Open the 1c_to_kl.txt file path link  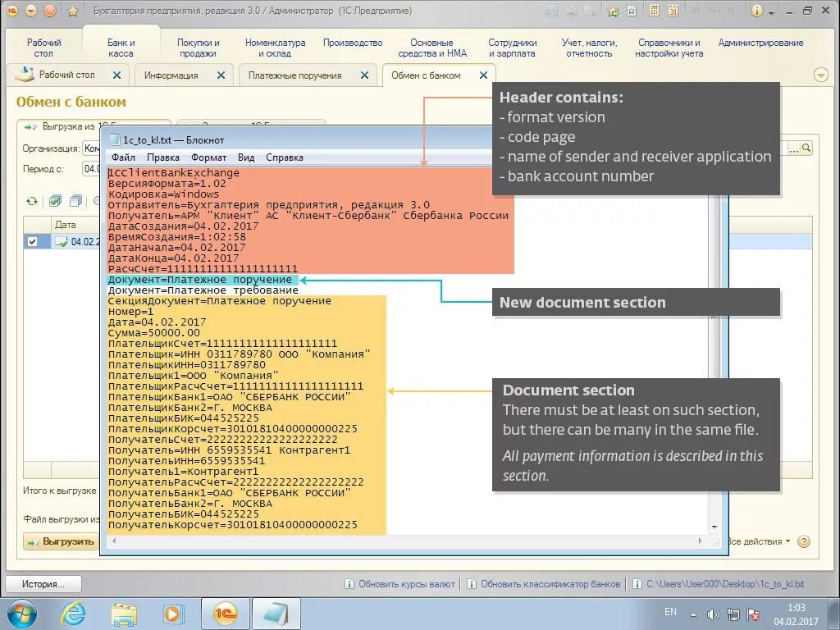pyautogui.click(x=725, y=584)
